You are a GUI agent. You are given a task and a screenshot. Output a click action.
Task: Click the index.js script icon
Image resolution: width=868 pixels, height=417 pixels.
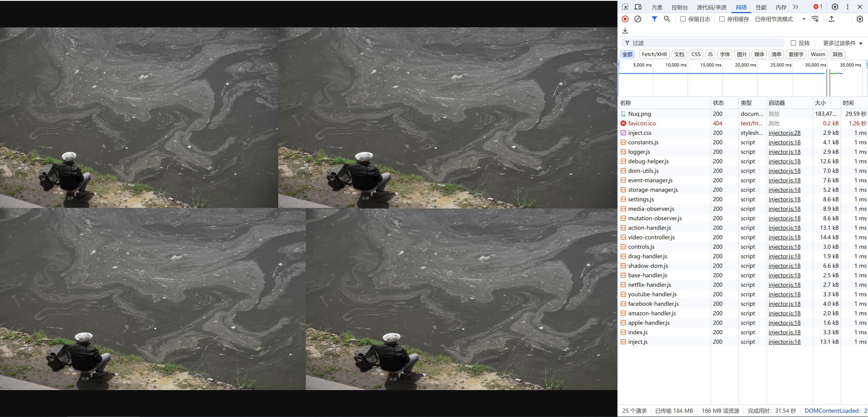[623, 332]
